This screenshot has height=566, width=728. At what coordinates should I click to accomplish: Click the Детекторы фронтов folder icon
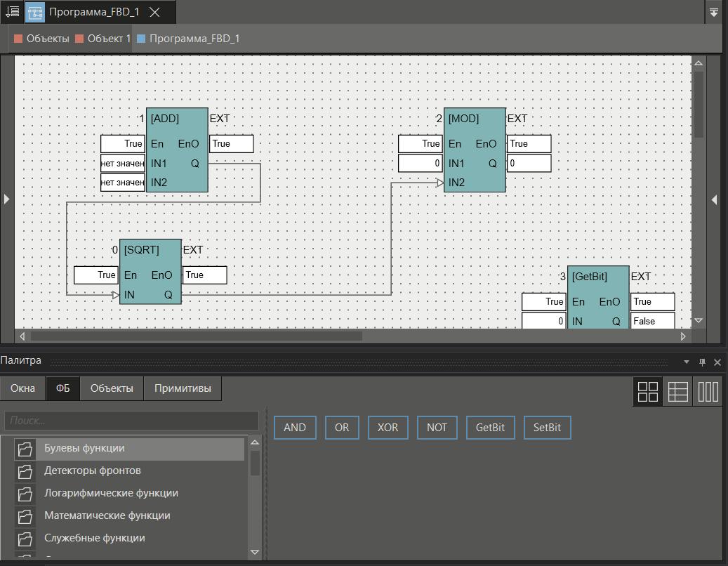click(x=25, y=471)
